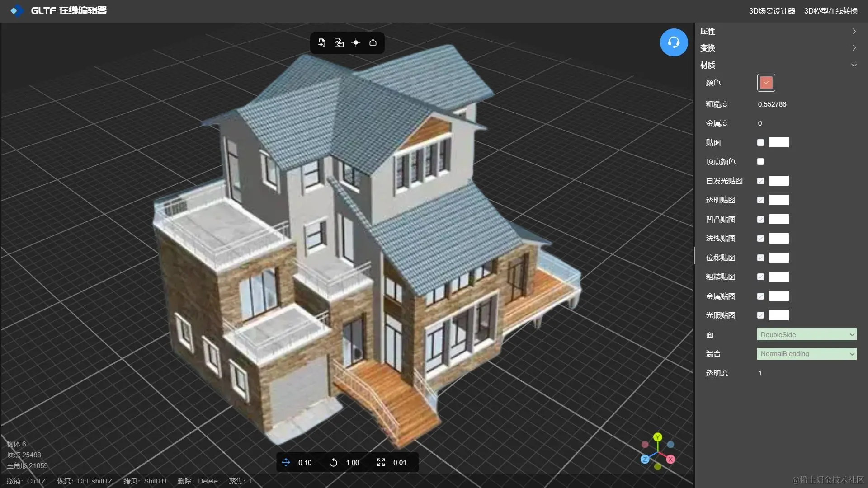Image resolution: width=868 pixels, height=488 pixels.
Task: Open the DoubleSide face dropdown
Action: point(807,334)
